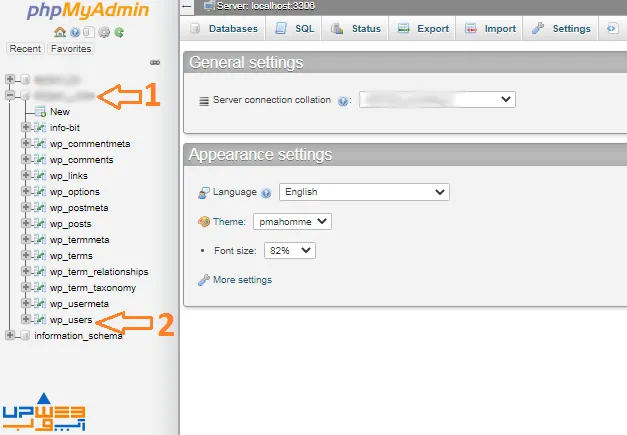Open the Font size dropdown showing 82%
The image size is (627, 435).
(290, 251)
